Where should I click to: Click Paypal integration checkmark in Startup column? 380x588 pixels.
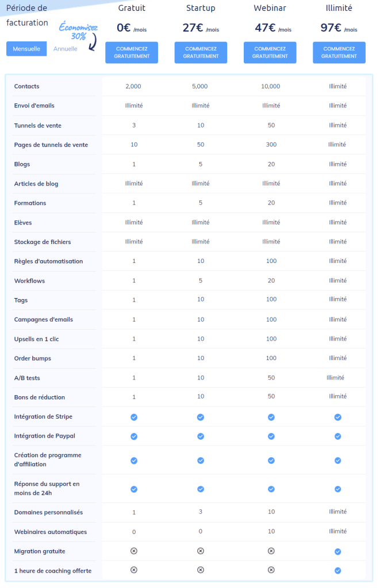pyautogui.click(x=201, y=436)
